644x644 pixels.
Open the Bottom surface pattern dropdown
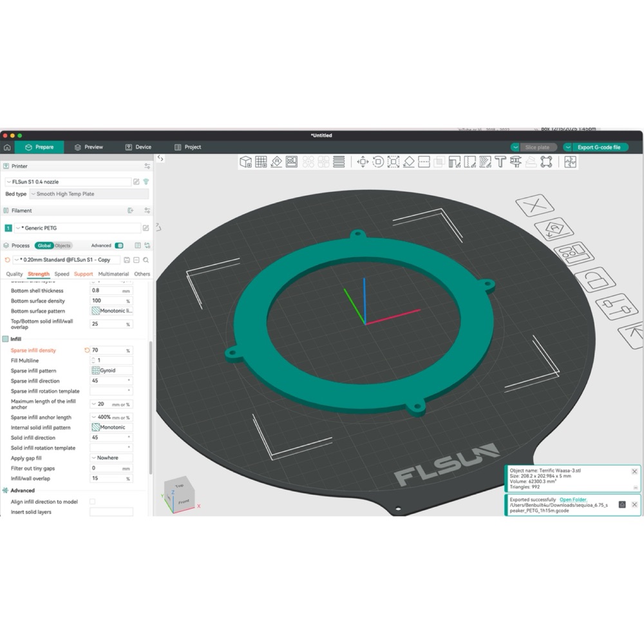pyautogui.click(x=111, y=311)
